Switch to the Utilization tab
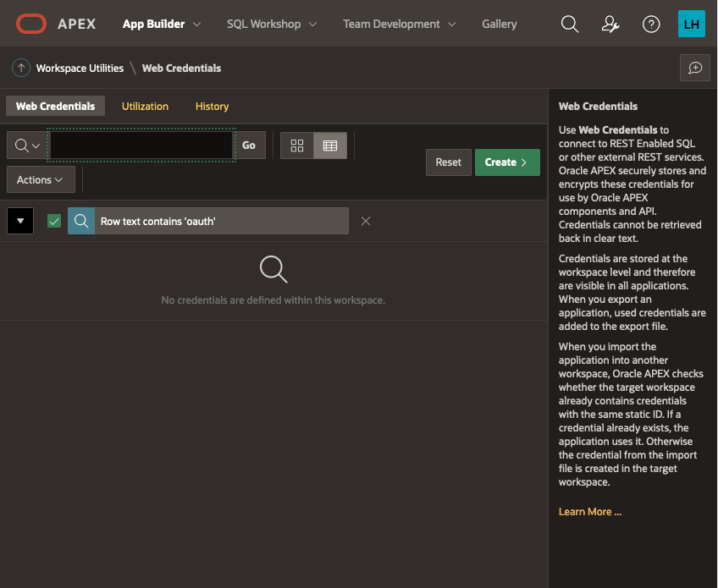 click(145, 106)
